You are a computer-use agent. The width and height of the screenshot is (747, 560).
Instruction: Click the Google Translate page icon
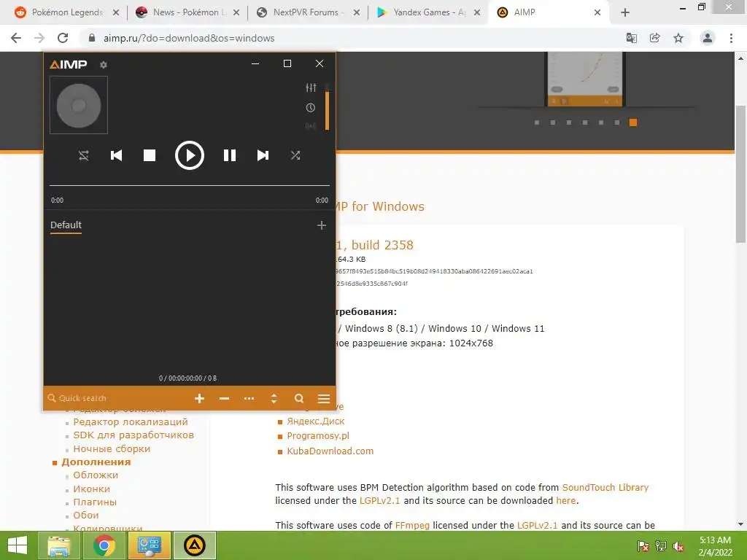pos(632,38)
